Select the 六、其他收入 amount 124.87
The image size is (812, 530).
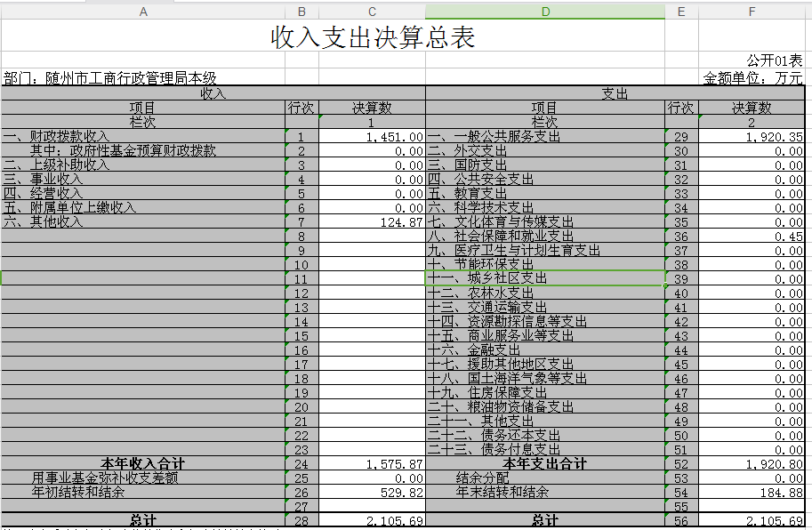[372, 222]
